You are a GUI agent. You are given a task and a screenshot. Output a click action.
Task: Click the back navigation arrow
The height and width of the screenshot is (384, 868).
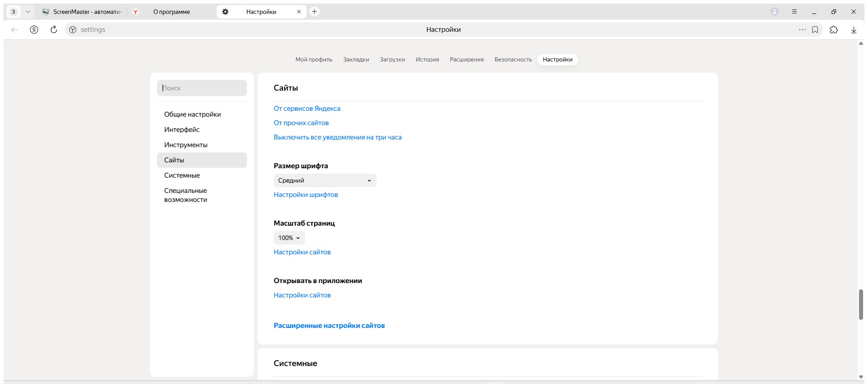(14, 30)
